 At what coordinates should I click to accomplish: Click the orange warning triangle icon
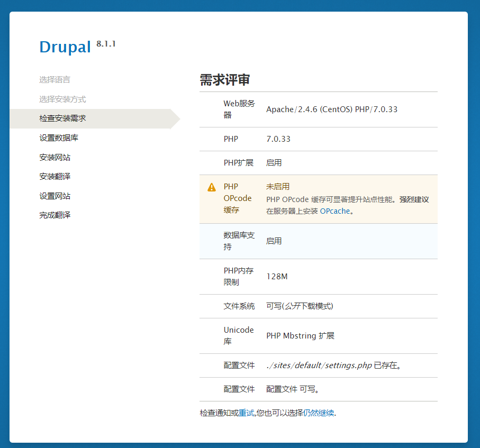click(x=212, y=187)
